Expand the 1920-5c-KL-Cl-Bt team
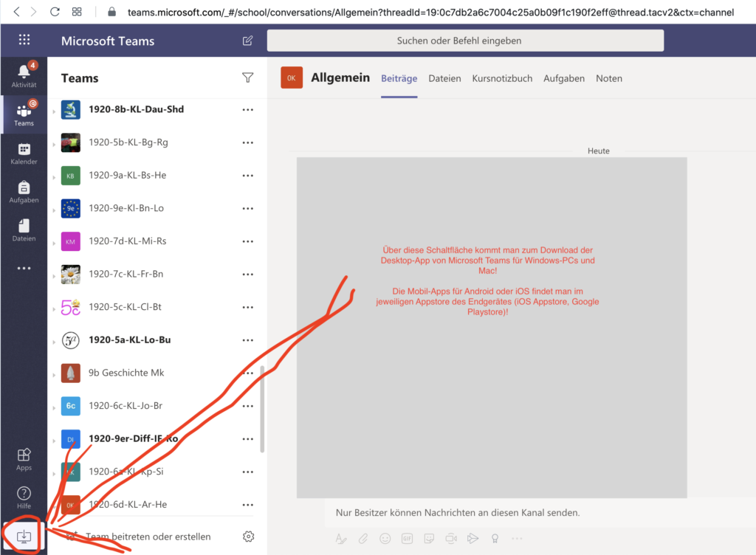This screenshot has height=555, width=756. click(54, 309)
